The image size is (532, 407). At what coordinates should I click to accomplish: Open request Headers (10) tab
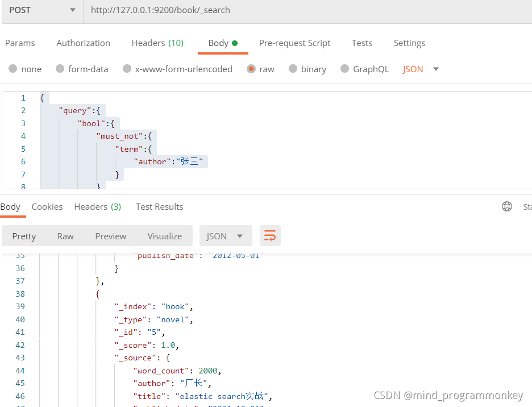[x=157, y=43]
